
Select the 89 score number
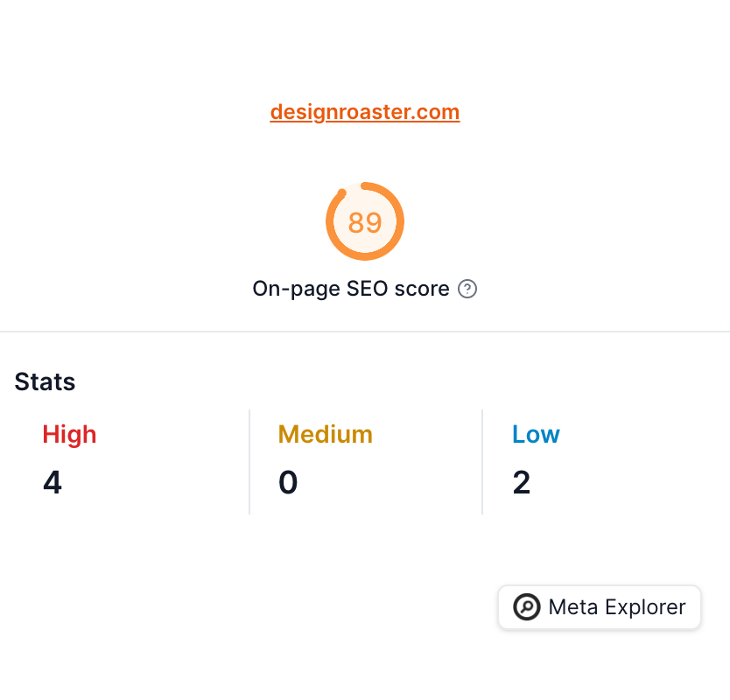(365, 222)
